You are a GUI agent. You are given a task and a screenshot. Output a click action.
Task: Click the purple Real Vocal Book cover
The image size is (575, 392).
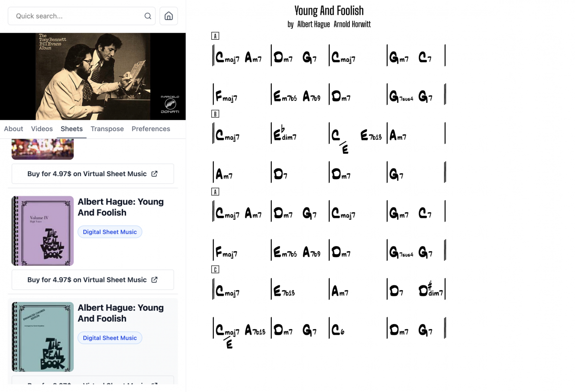pyautogui.click(x=43, y=231)
